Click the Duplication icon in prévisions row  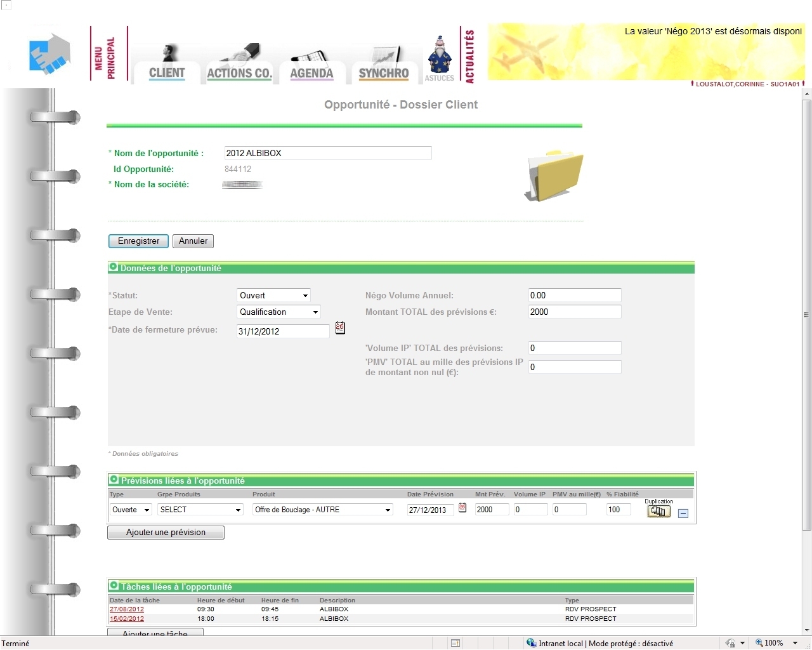coord(658,512)
